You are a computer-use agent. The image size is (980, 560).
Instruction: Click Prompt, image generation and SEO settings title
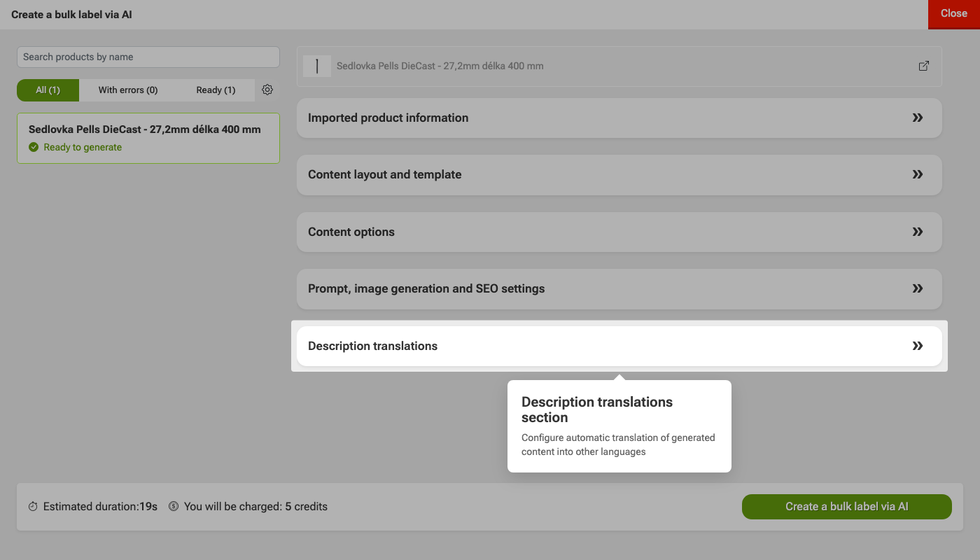pyautogui.click(x=426, y=288)
